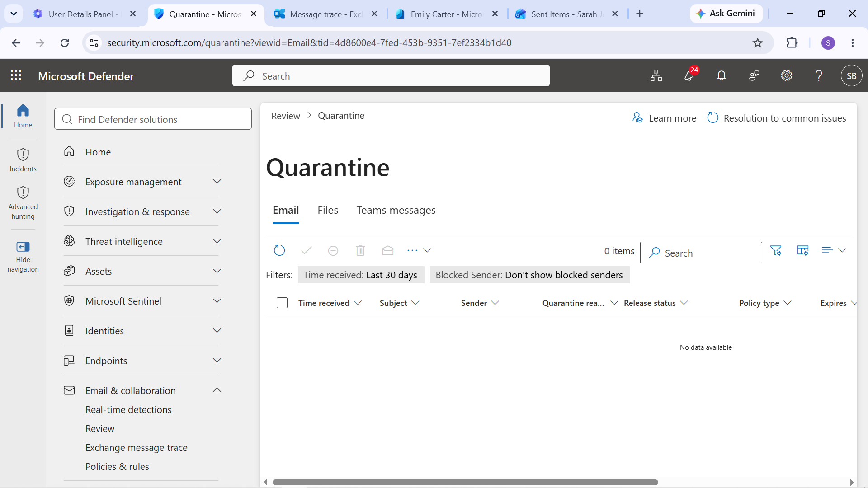
Task: Sort by Policy type column
Action: [x=765, y=303]
